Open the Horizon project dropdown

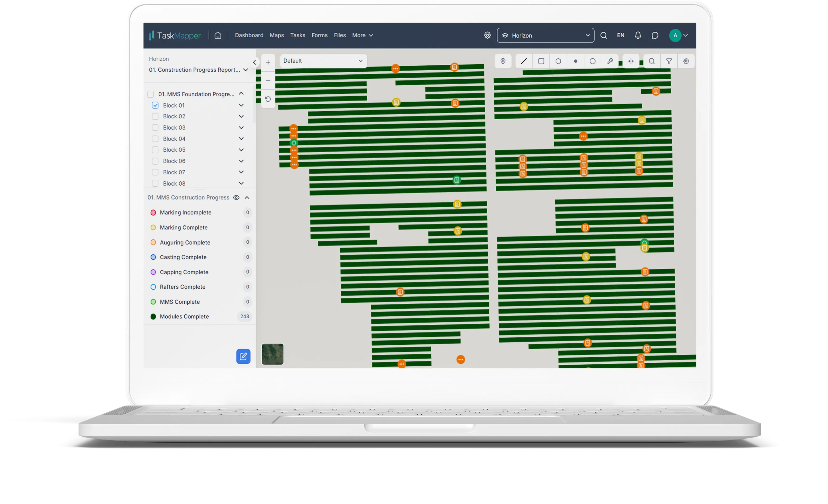(546, 35)
